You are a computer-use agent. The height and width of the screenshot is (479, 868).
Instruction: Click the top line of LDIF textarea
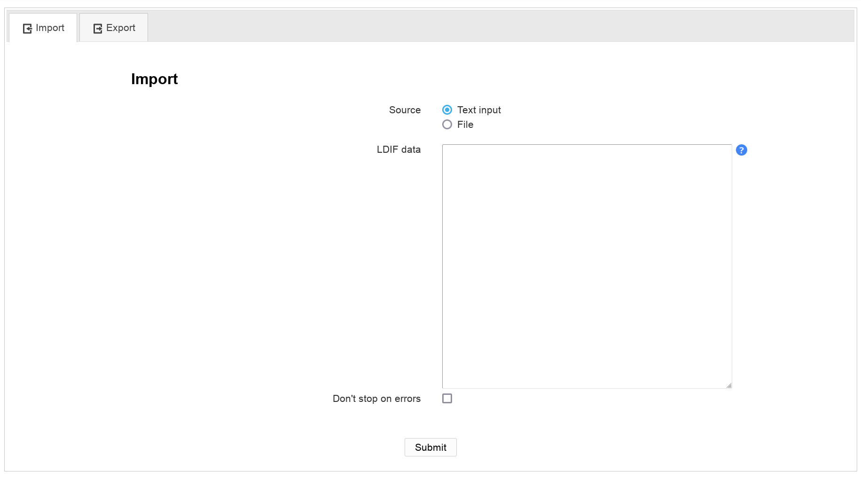tap(586, 151)
